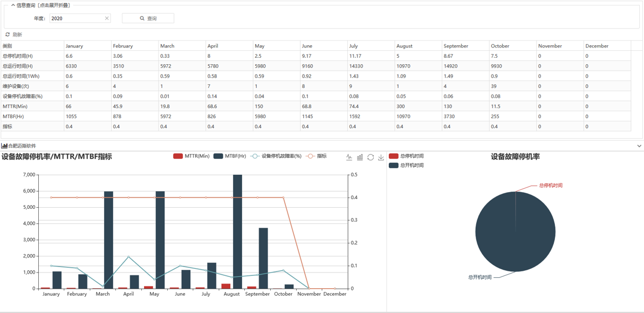The image size is (644, 313).
Task: Collapse chart panel with right chevron
Action: (x=639, y=146)
